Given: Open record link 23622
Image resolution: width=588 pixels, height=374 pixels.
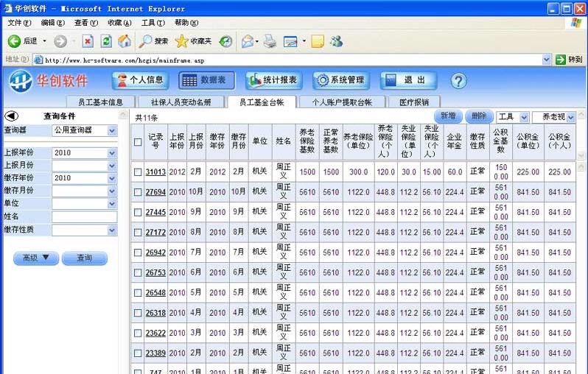Looking at the screenshot, I should click(x=155, y=334).
